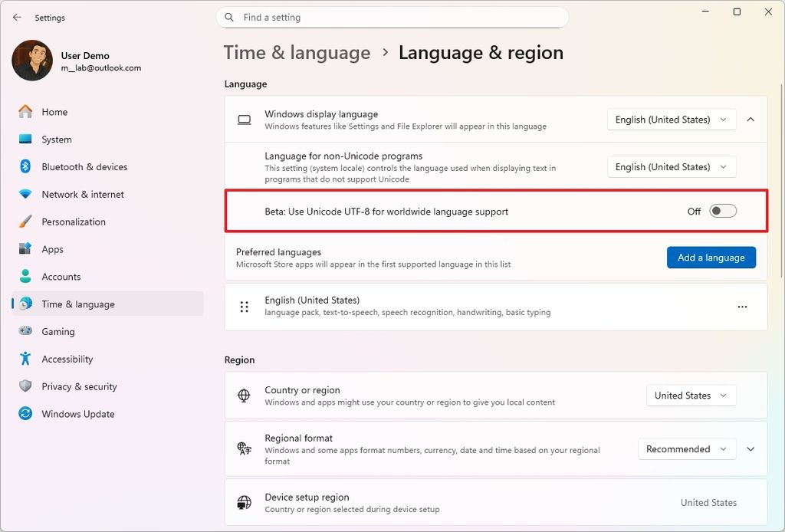
Task: Click the Personalization brush icon
Action: click(x=25, y=222)
